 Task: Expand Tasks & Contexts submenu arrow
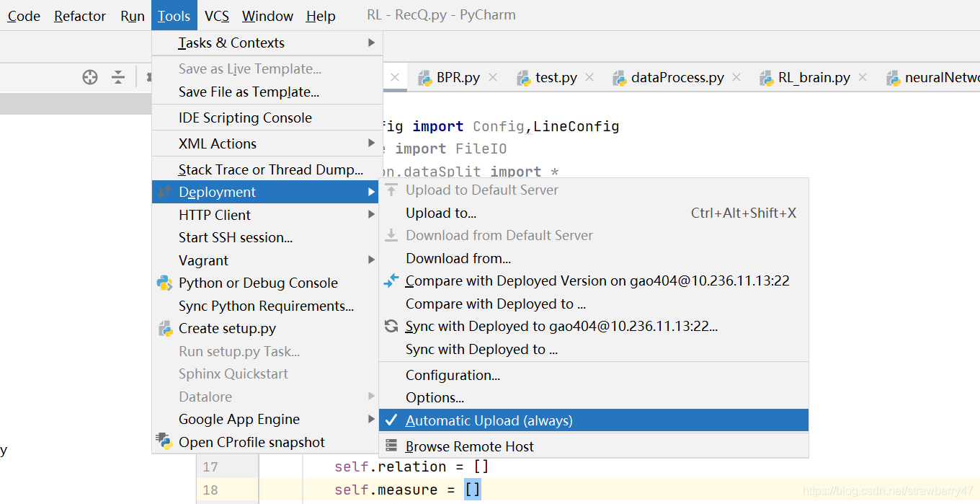click(x=372, y=43)
